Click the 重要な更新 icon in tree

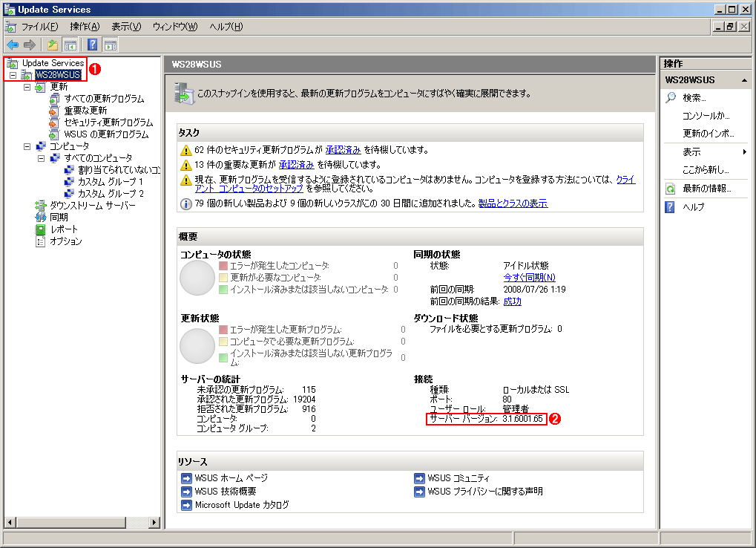tap(54, 111)
